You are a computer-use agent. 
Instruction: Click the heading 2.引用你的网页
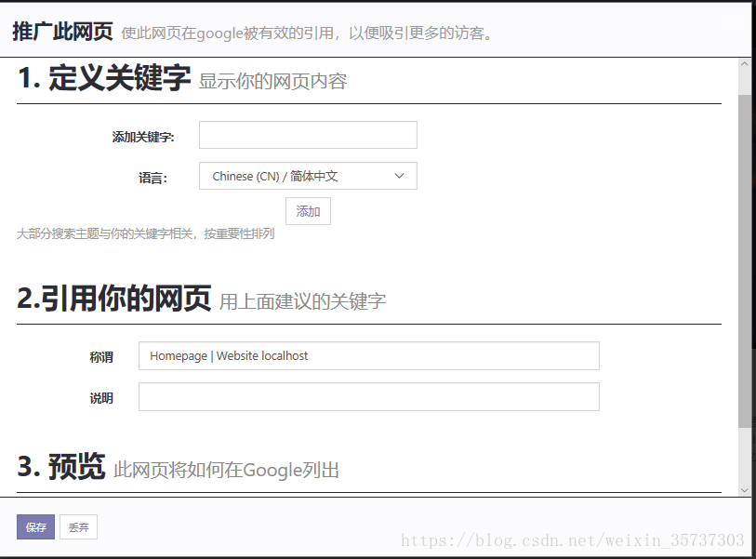coord(113,298)
